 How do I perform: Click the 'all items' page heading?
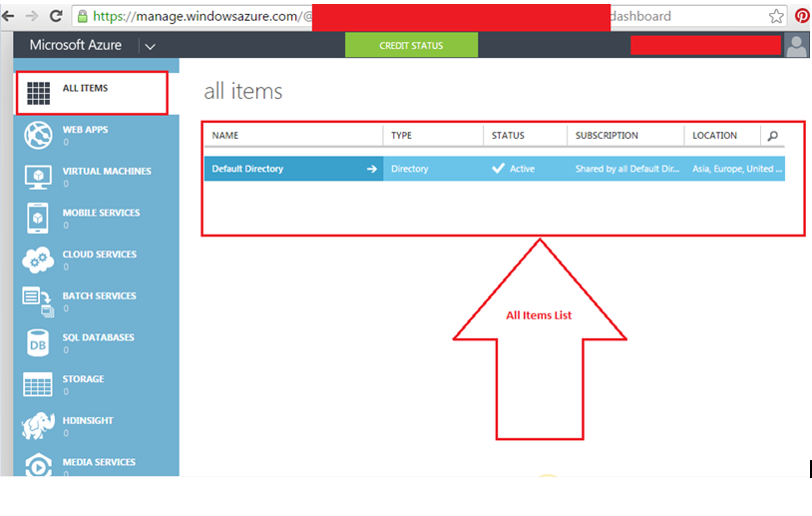tap(242, 91)
